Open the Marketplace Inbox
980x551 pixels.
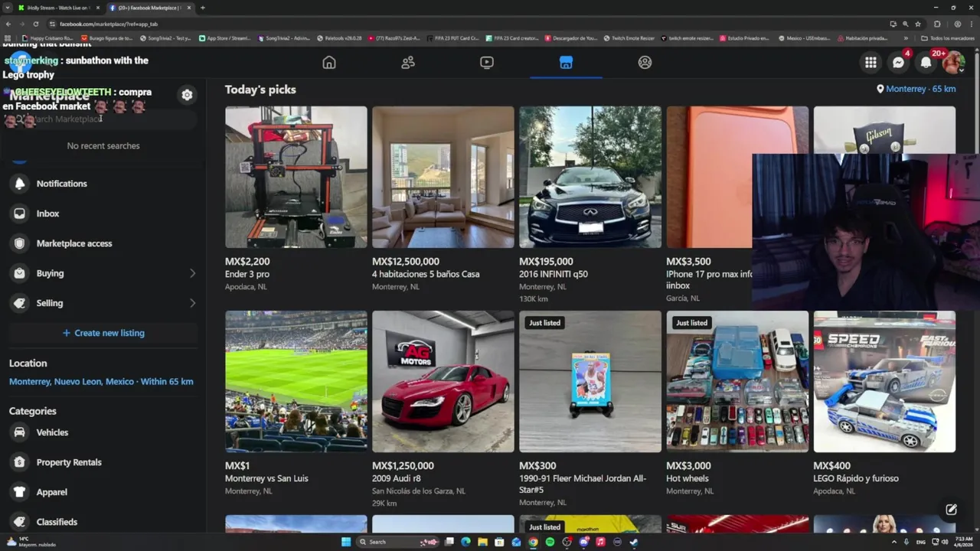pyautogui.click(x=103, y=214)
